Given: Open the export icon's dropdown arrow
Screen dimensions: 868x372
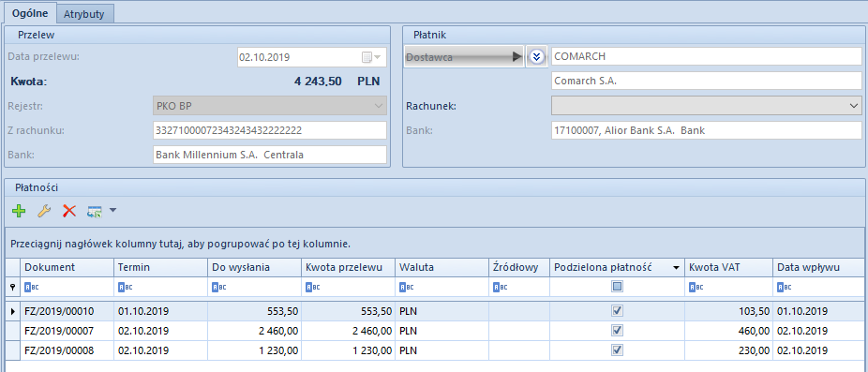Looking at the screenshot, I should (112, 210).
